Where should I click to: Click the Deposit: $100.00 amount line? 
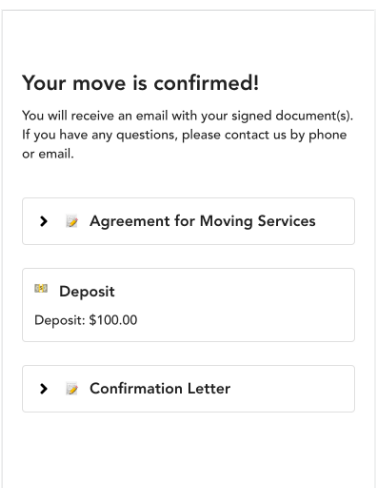(86, 320)
